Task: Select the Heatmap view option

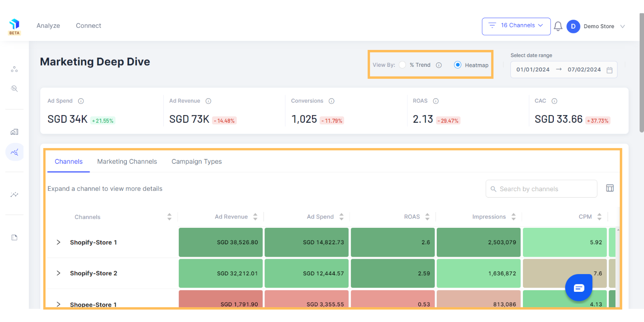Action: pyautogui.click(x=458, y=65)
